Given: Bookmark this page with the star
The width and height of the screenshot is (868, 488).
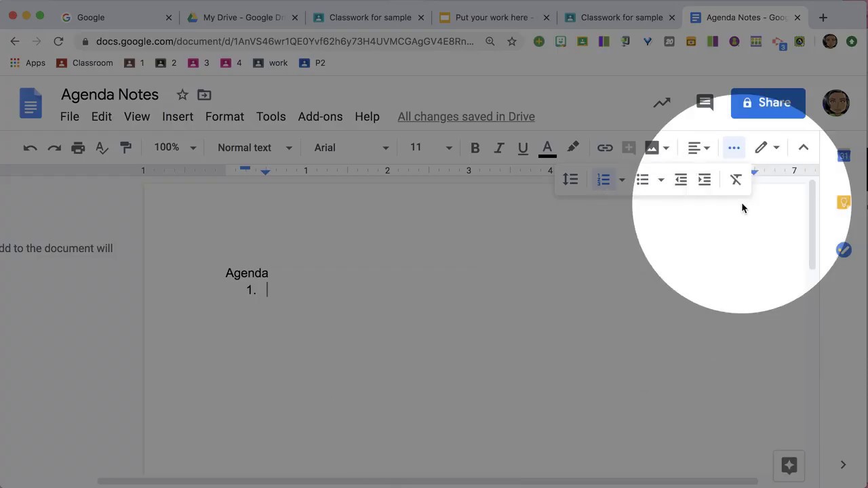Looking at the screenshot, I should 512,41.
